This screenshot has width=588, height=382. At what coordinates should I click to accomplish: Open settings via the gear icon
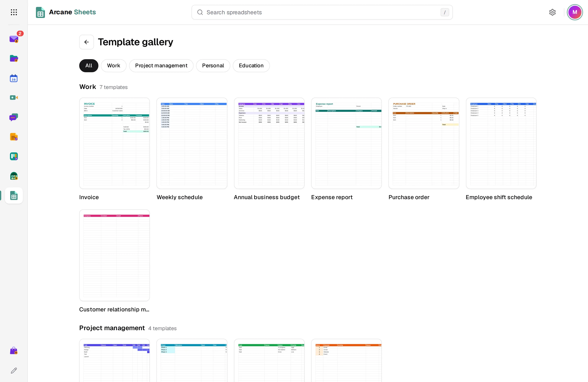pos(552,12)
